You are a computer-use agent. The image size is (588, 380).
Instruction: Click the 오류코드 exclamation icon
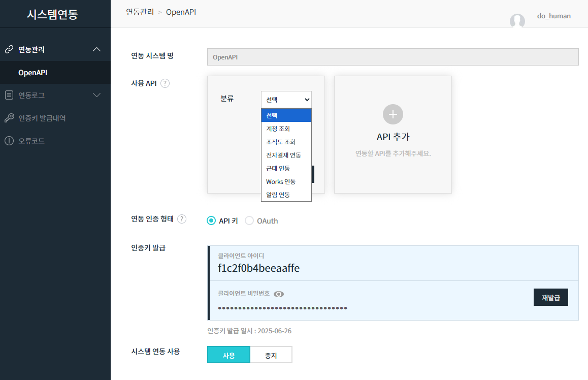click(9, 141)
